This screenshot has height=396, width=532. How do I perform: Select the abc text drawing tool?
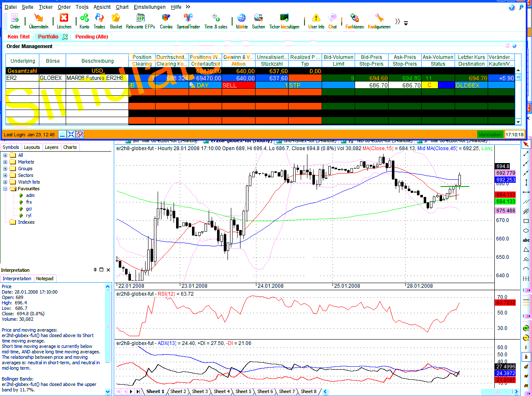pos(526,240)
